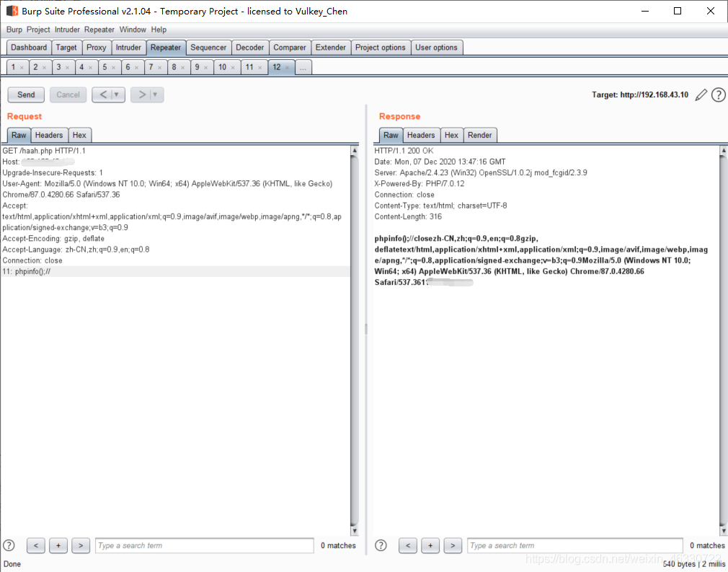Switch to the Intruder tool tab

pos(128,48)
